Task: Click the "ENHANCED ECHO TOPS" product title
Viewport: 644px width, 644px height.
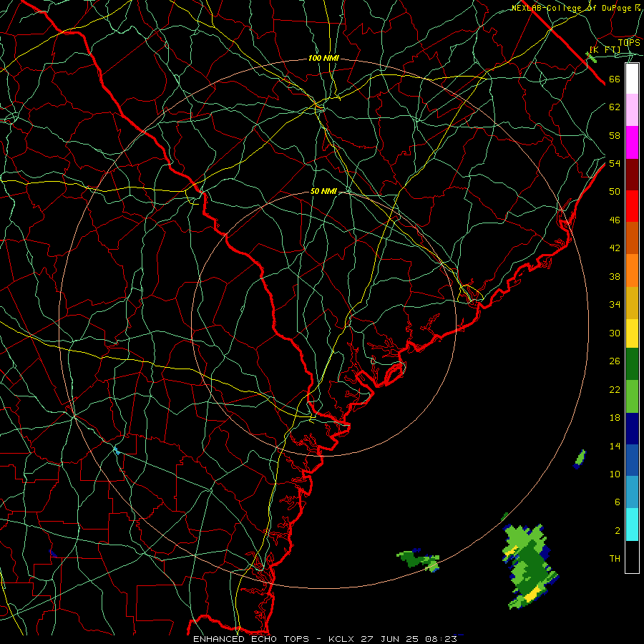Action: (251, 639)
